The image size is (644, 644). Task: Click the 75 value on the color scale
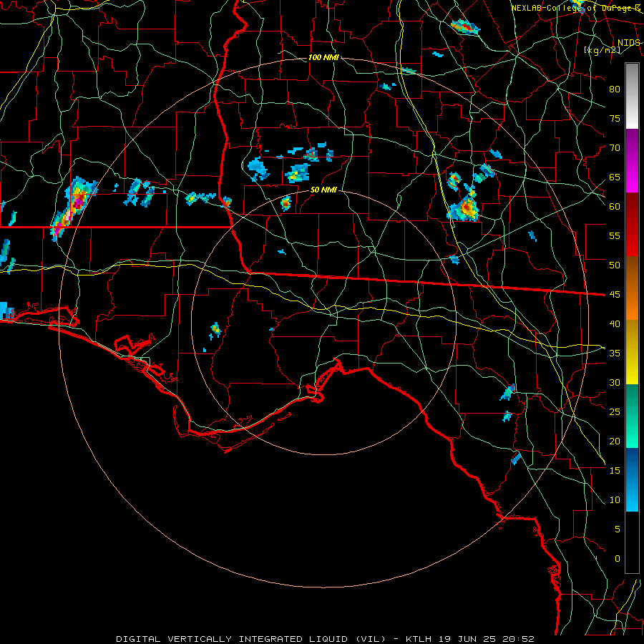coord(615,119)
